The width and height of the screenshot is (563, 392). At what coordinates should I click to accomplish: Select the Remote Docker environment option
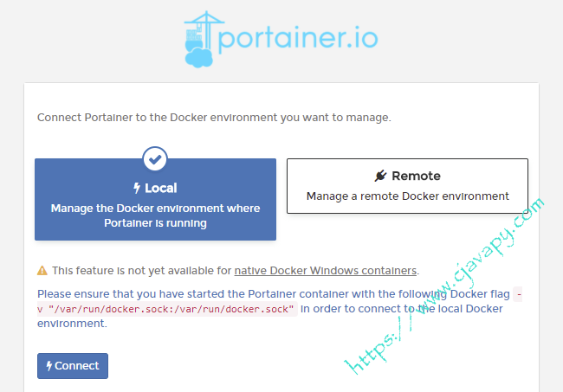pyautogui.click(x=408, y=186)
